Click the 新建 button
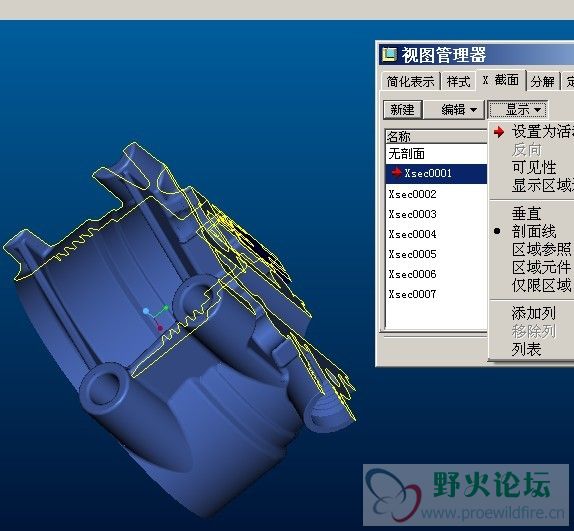This screenshot has width=574, height=531. [x=403, y=109]
